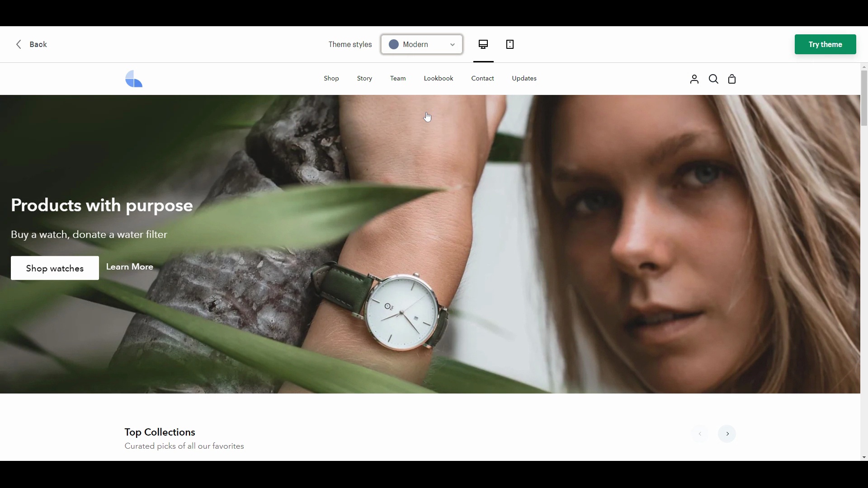868x488 pixels.
Task: Open the Shop menu item
Action: [x=331, y=79]
